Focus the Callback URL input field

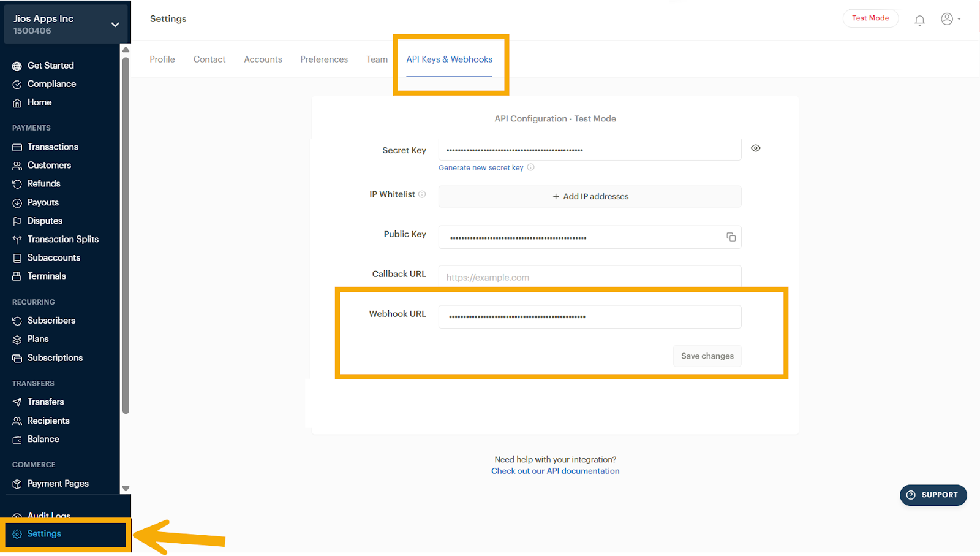(x=590, y=277)
